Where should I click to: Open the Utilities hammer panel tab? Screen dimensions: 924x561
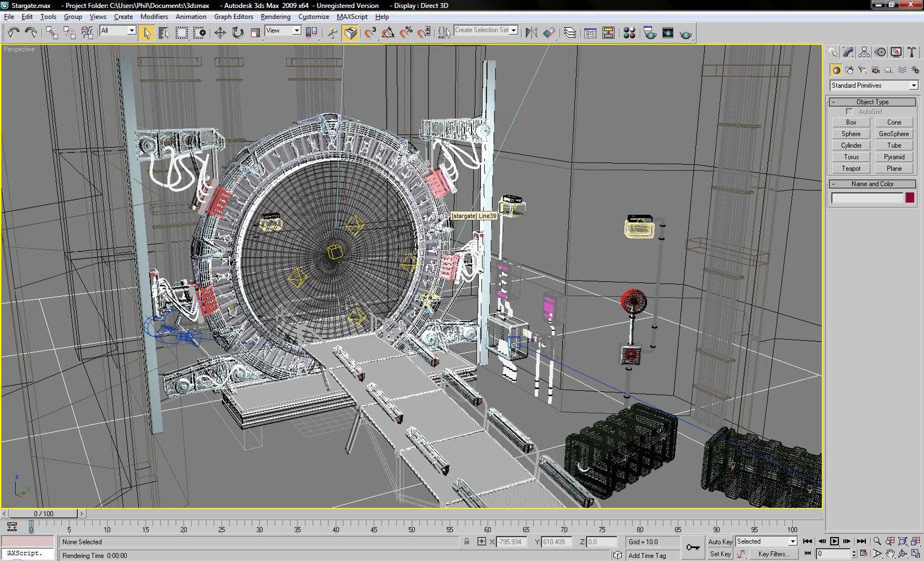tap(912, 52)
